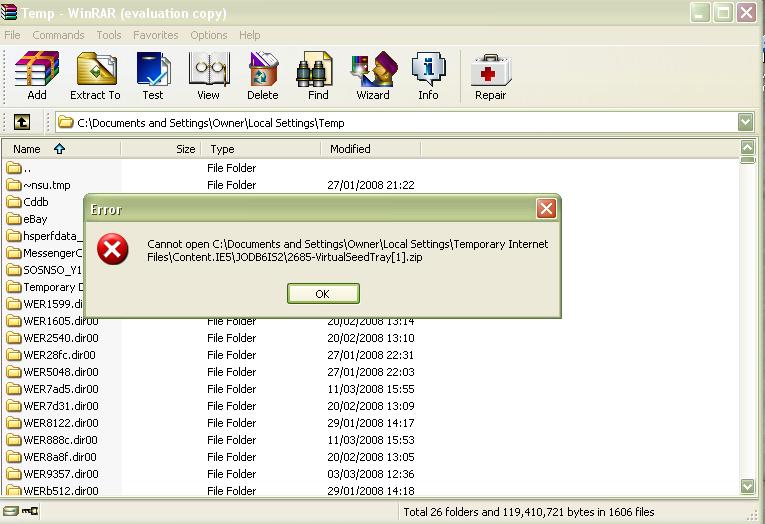Select the ~nsu.tmp folder name
The width and height of the screenshot is (765, 524).
tap(47, 185)
